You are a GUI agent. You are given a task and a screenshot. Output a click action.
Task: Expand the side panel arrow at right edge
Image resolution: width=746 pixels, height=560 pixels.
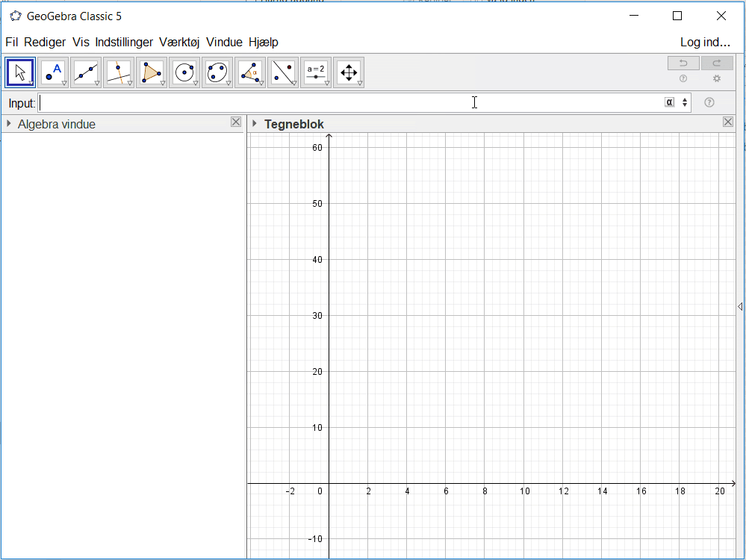click(740, 307)
